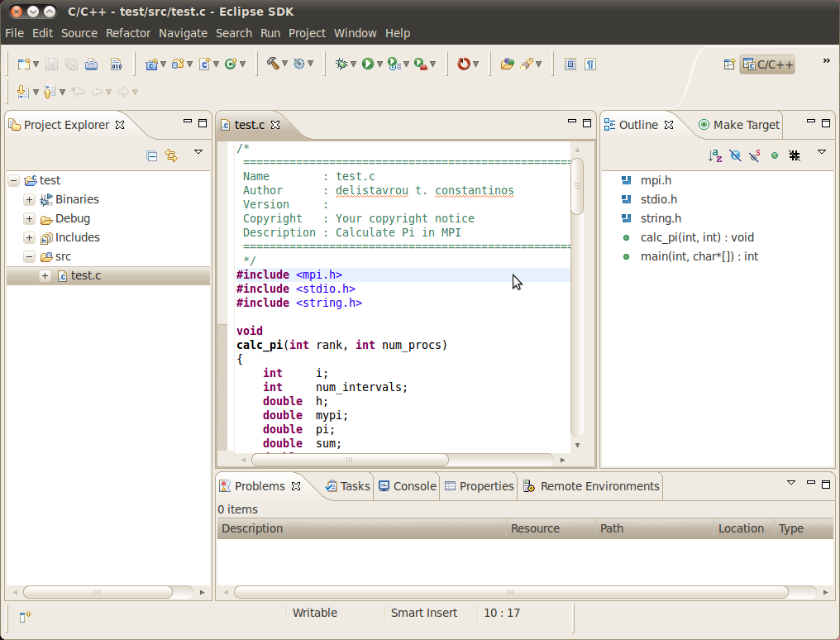Click the Open Perspective icon
This screenshot has width=840, height=640.
point(729,64)
